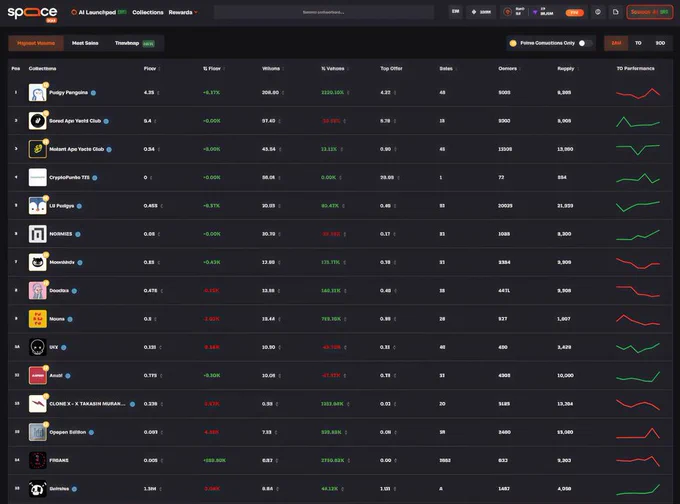Sort by the Owners column
The height and width of the screenshot is (504, 680).
(x=509, y=69)
